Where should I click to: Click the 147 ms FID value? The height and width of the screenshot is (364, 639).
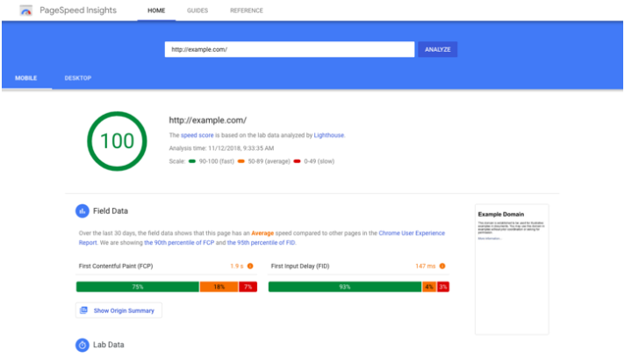(x=426, y=266)
